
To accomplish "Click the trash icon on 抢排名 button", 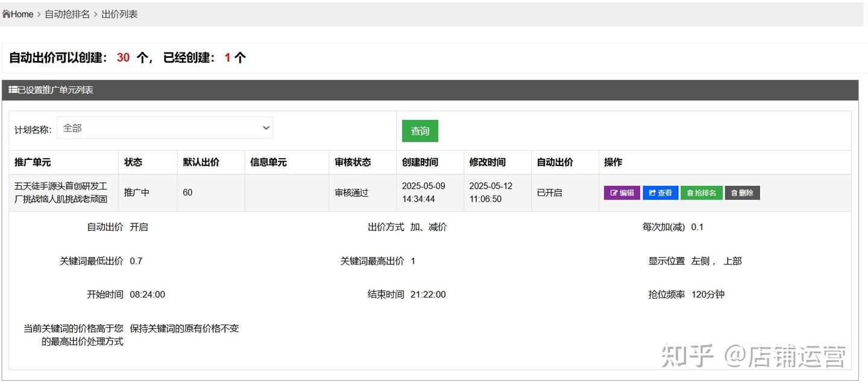I will tap(690, 193).
